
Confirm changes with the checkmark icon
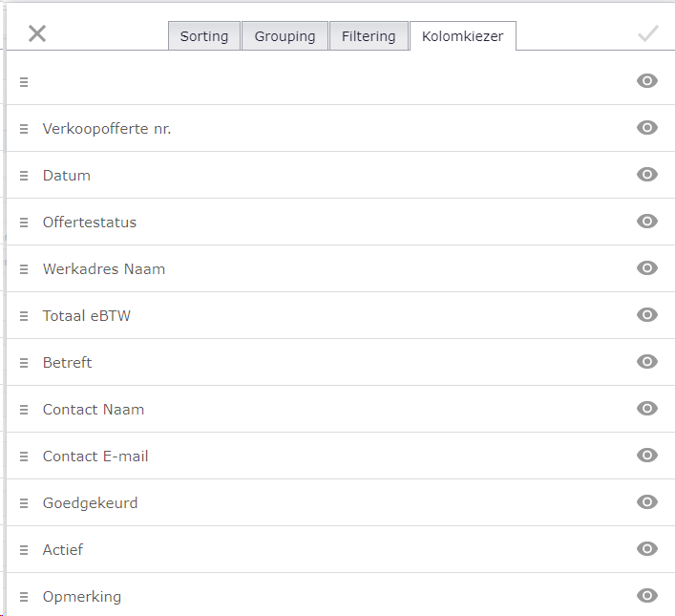[x=648, y=33]
